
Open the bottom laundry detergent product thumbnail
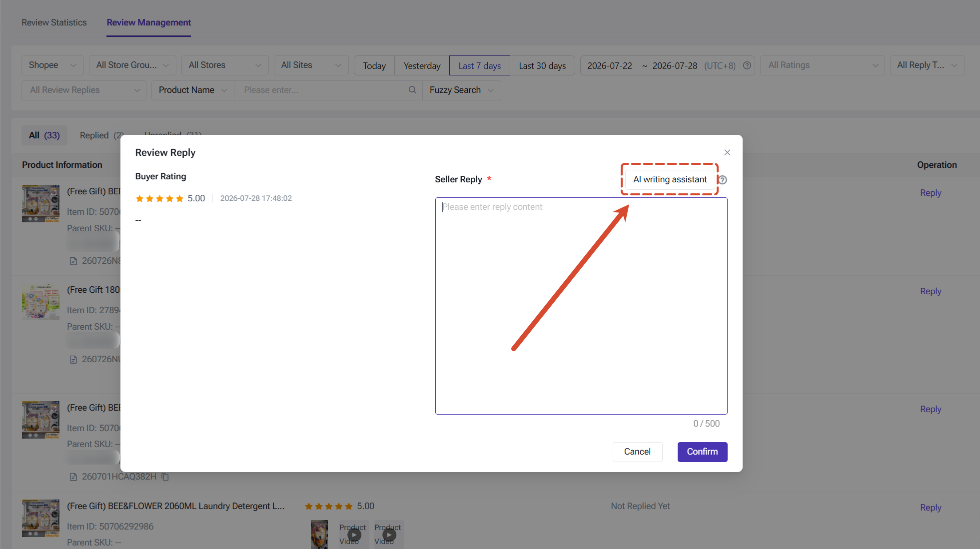tap(40, 518)
